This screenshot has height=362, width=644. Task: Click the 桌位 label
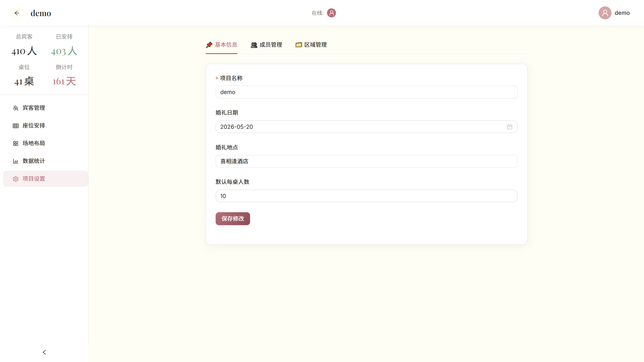(24, 67)
